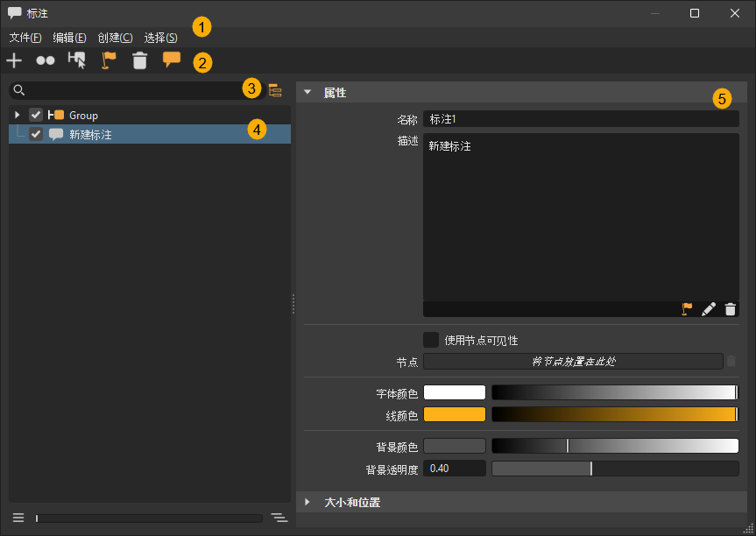Open the 创建(C) menu
This screenshot has height=536, width=756.
(x=115, y=38)
